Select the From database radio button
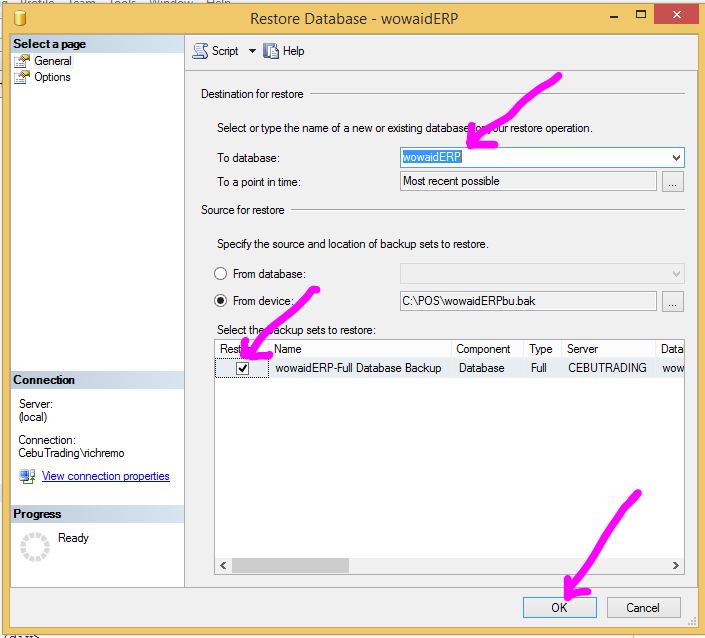 221,274
